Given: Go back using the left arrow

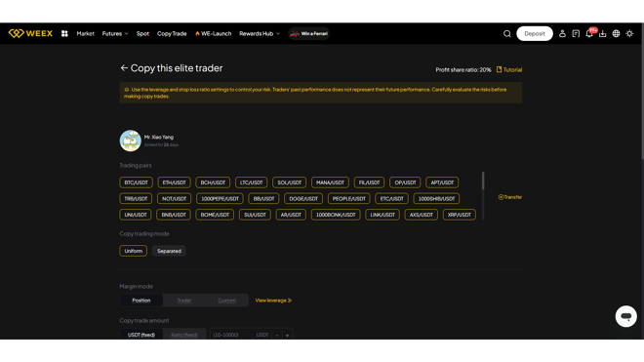Looking at the screenshot, I should (x=124, y=67).
